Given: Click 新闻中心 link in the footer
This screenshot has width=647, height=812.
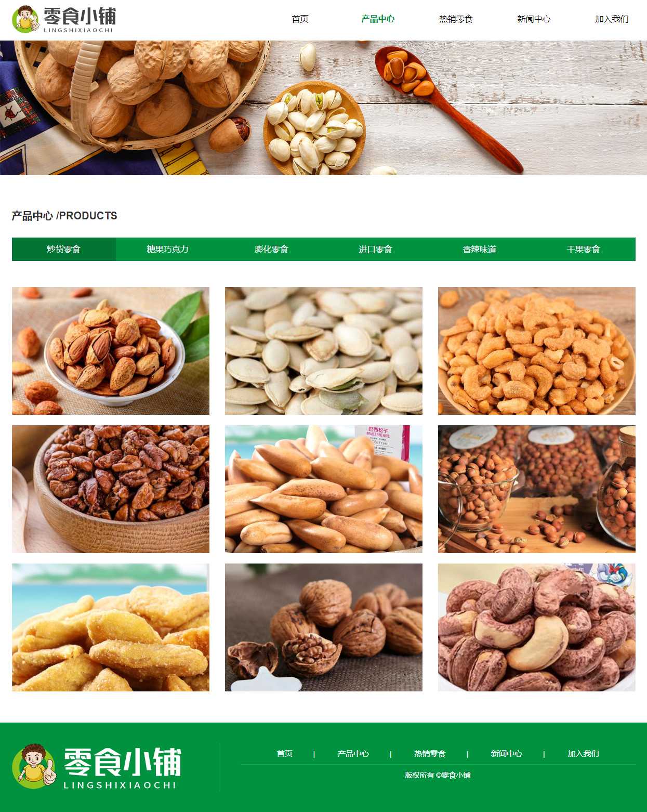Looking at the screenshot, I should tap(507, 754).
